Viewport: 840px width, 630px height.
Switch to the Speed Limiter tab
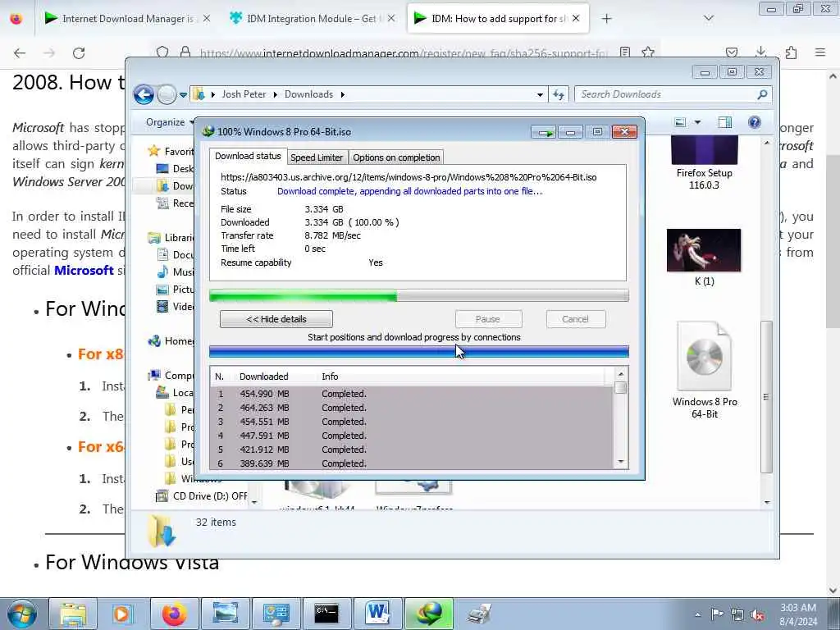(x=317, y=157)
